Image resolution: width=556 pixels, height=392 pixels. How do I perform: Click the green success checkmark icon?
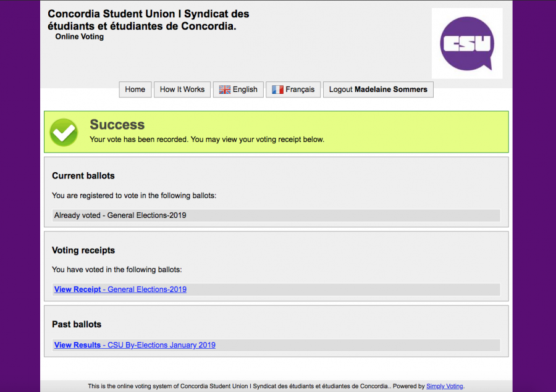(x=64, y=131)
